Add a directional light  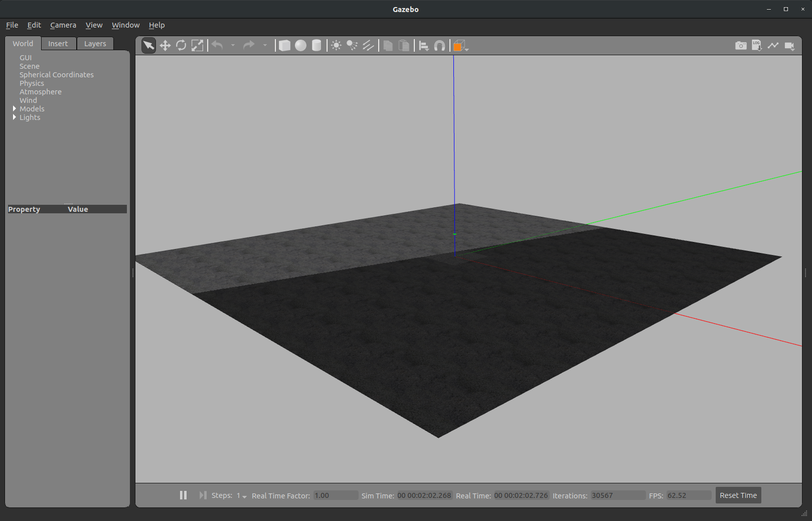368,46
